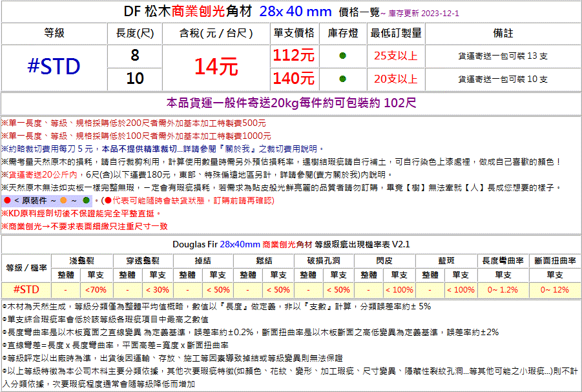Click the 閃皮 defect header
Image resolution: width=582 pixels, height=392 pixels.
[384, 261]
